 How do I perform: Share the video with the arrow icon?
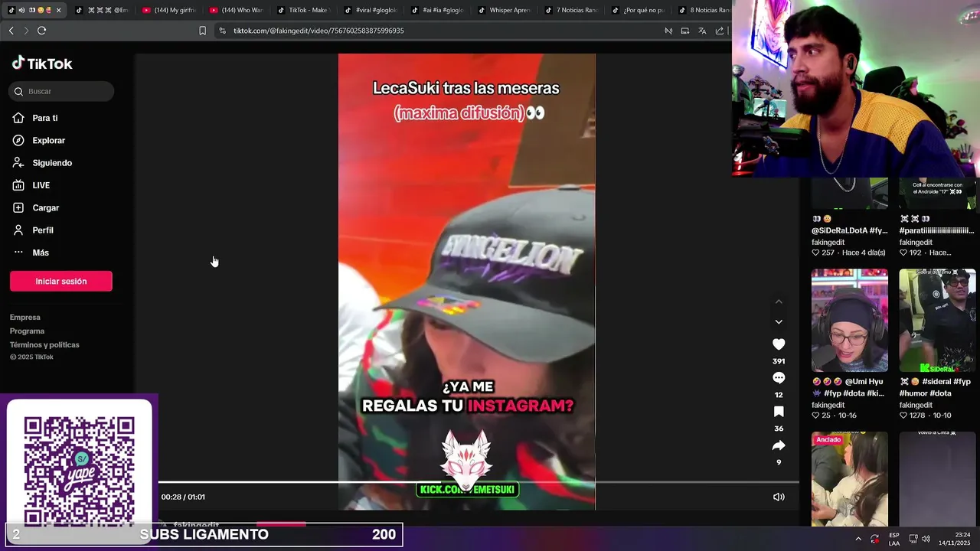[779, 445]
